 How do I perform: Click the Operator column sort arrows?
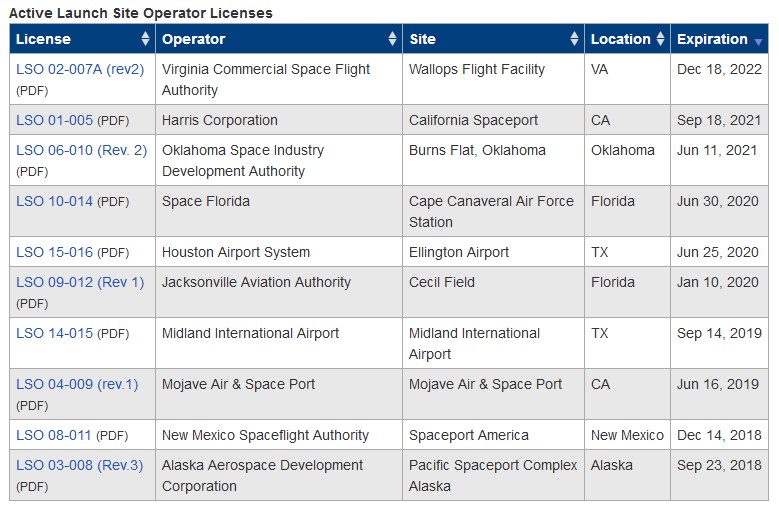click(x=392, y=39)
